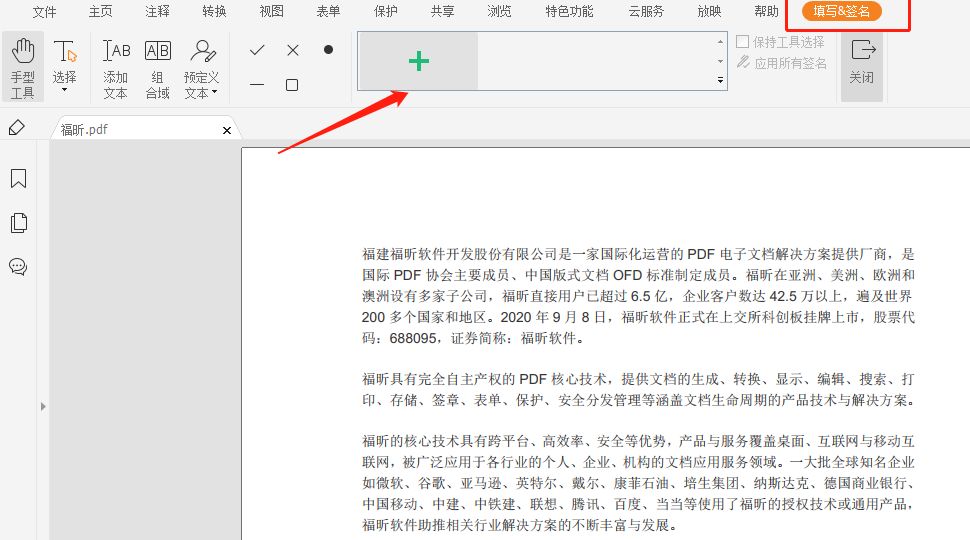
Task: Open the pages thumbnail panel
Action: point(18,223)
